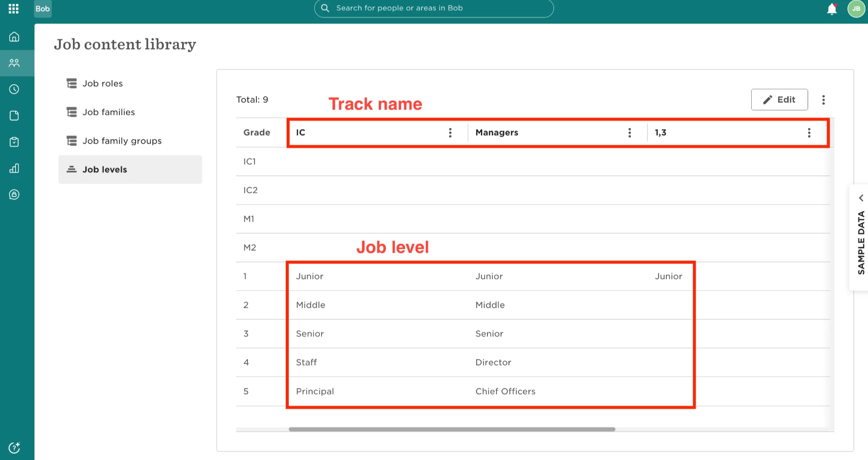The image size is (868, 460).
Task: Click Junior in the 1,3 column
Action: click(668, 277)
